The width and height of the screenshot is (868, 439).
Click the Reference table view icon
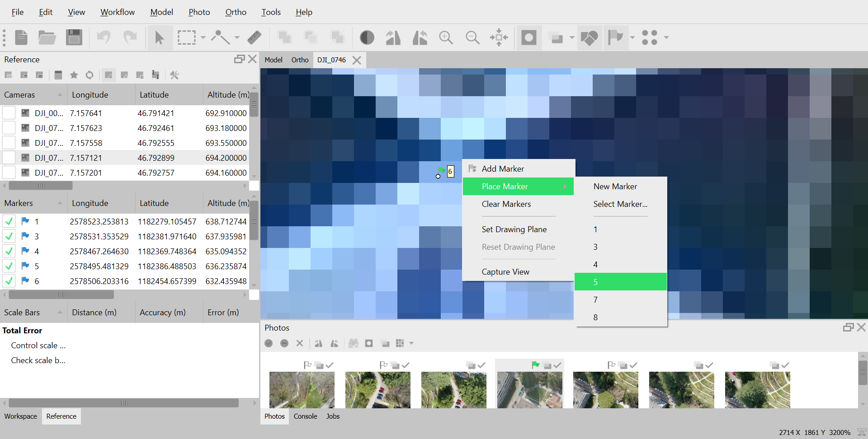pos(58,75)
